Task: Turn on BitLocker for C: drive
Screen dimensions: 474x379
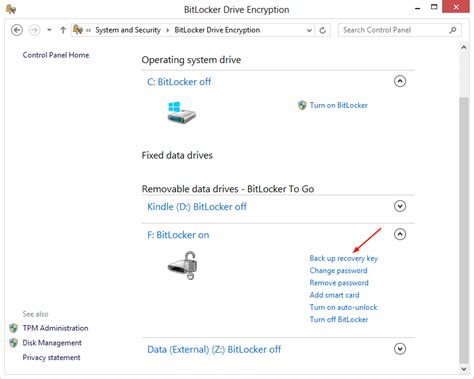Action: (x=338, y=105)
